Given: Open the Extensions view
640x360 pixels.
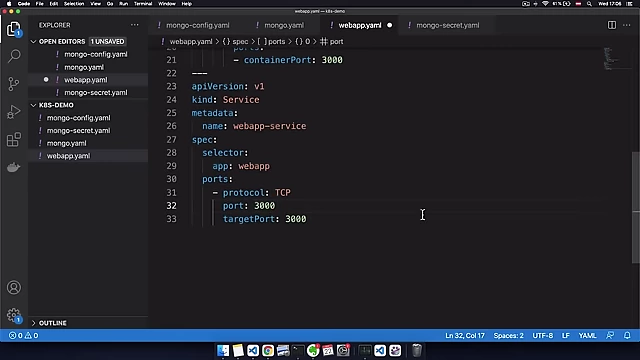Looking at the screenshot, I should (14, 140).
